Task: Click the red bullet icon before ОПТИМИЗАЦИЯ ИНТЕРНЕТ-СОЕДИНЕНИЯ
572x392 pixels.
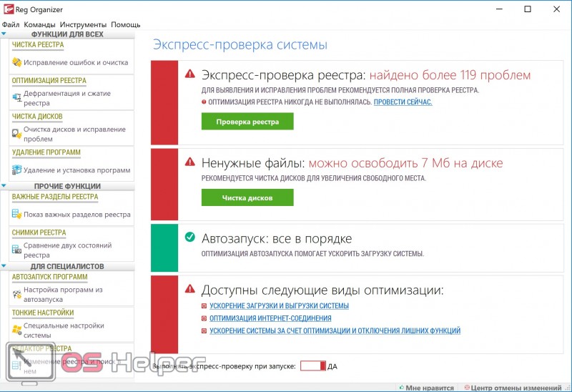Action: (204, 318)
